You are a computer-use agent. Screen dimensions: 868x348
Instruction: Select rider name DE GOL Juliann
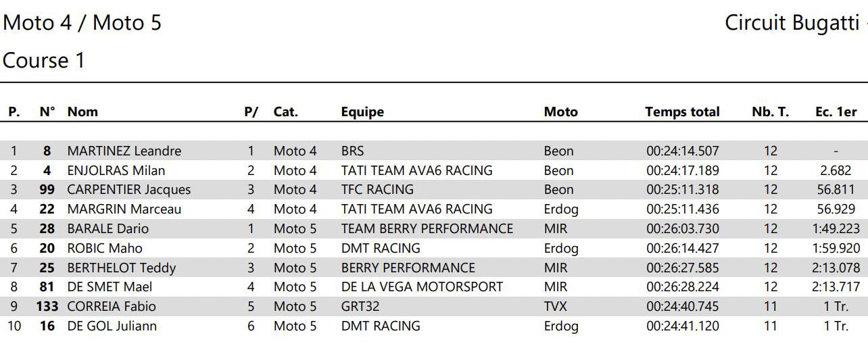[112, 326]
